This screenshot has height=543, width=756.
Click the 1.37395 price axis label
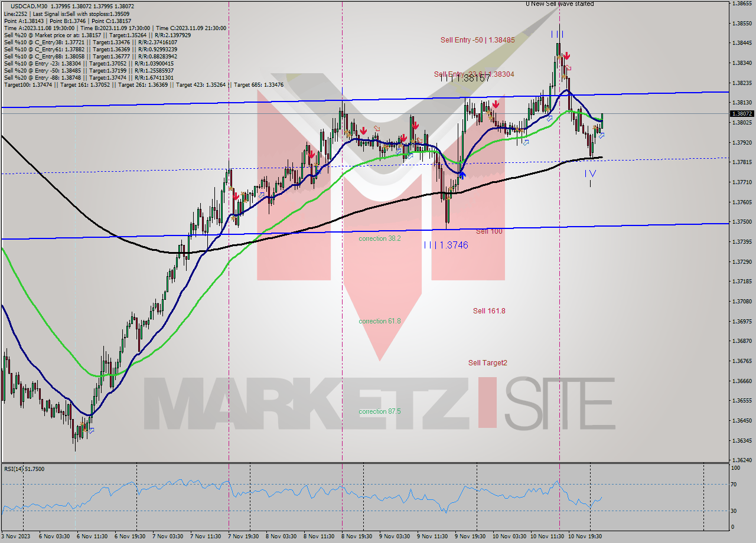coord(742,242)
